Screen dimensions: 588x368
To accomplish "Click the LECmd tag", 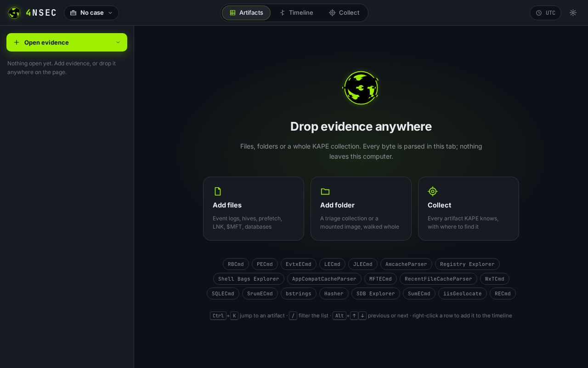I will [332, 264].
